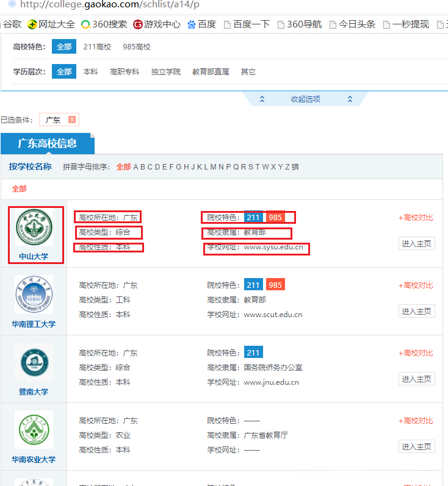The height and width of the screenshot is (486, 448).
Task: Click www.jnu.edu.cn website text
Action: point(272,382)
